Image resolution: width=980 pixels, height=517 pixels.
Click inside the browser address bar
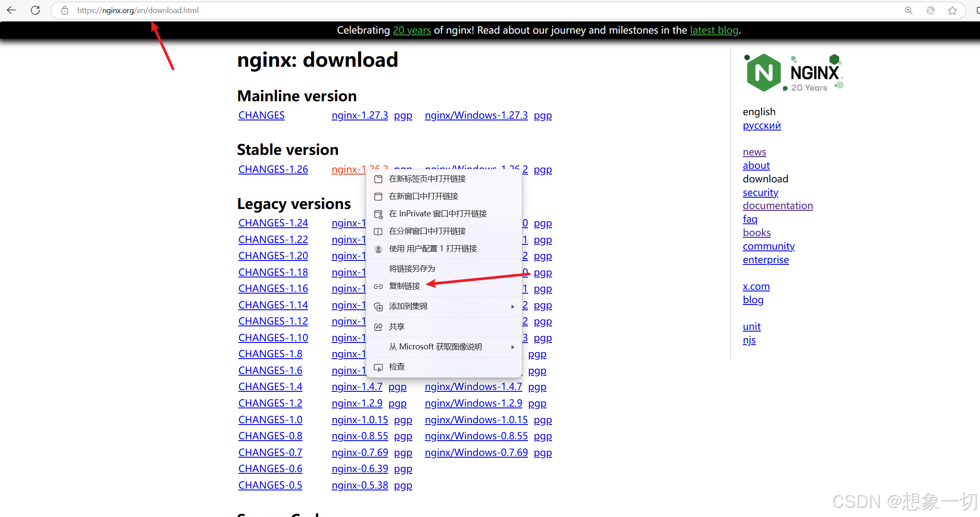tap(305, 10)
